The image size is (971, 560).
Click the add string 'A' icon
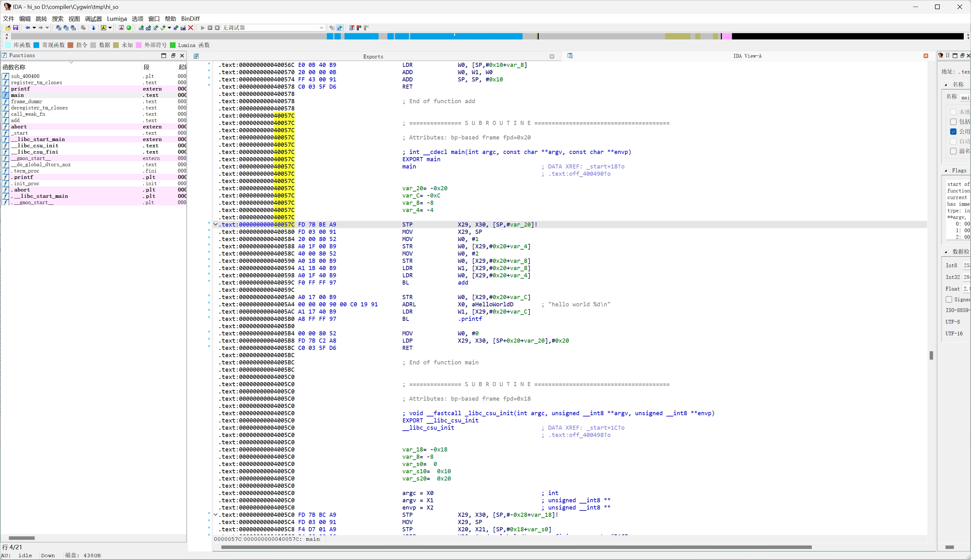155,28
